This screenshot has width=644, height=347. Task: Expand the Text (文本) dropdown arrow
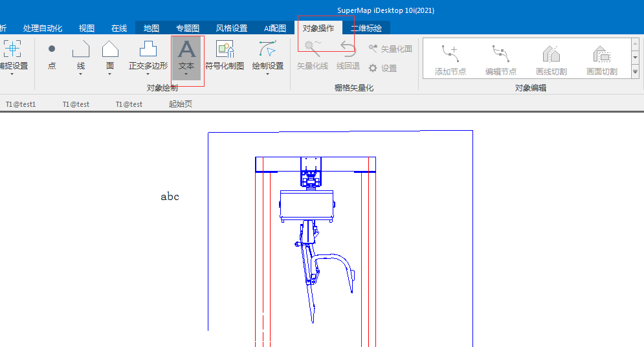[x=186, y=74]
